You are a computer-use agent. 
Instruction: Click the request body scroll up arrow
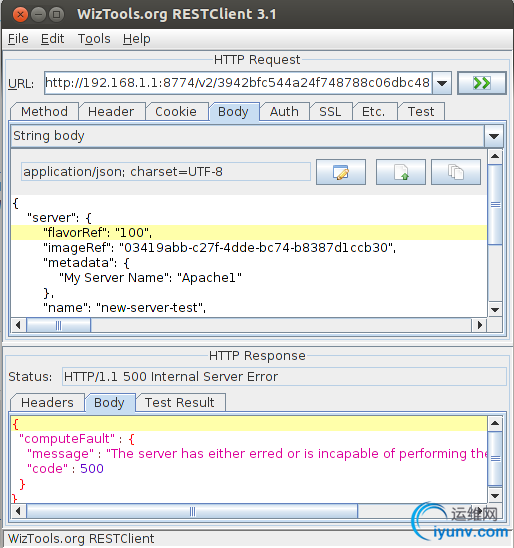click(x=495, y=156)
